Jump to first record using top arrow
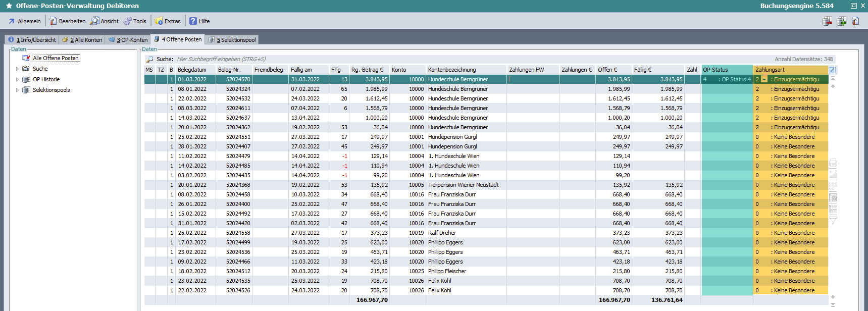 coord(833,79)
